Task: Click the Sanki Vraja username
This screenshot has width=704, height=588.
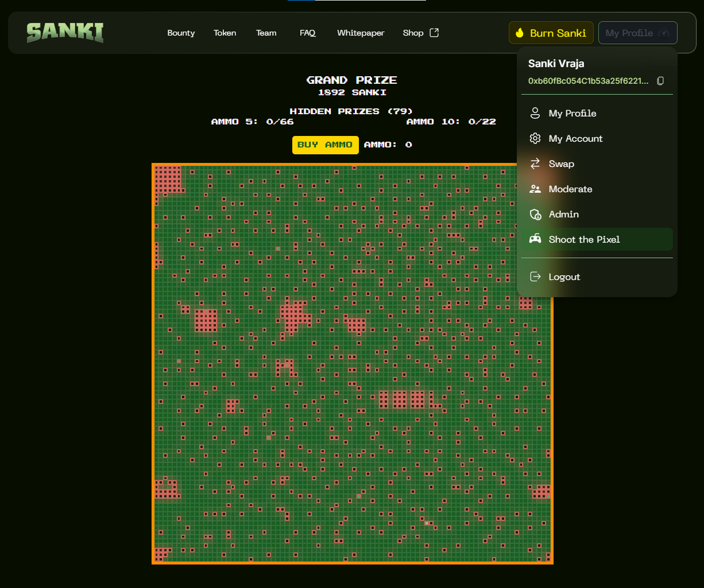Action: point(556,63)
